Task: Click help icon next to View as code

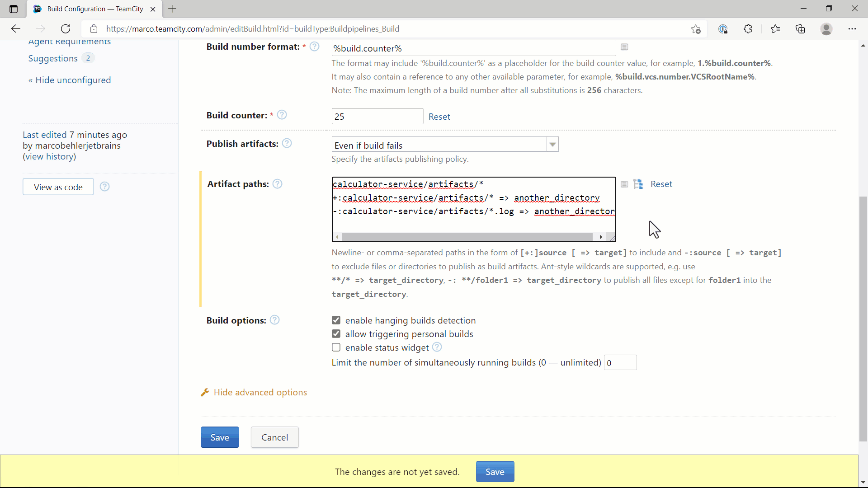Action: pyautogui.click(x=104, y=187)
